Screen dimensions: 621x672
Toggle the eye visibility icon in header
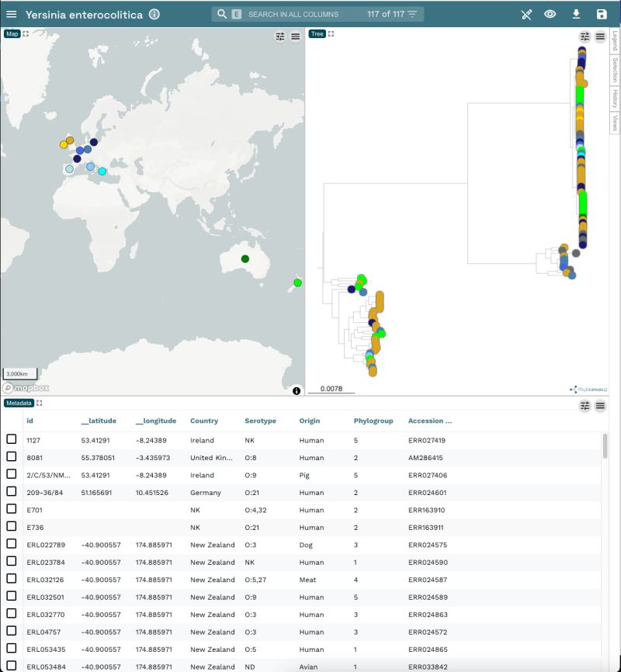550,14
